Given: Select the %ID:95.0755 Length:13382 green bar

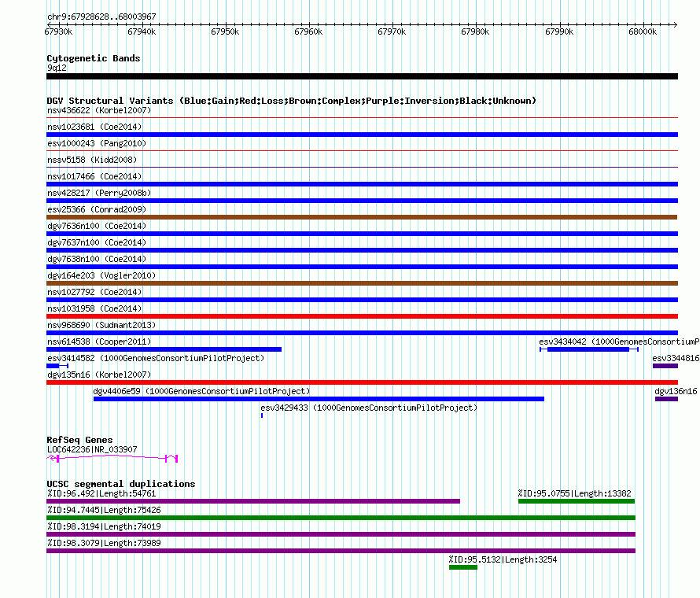Looking at the screenshot, I should point(577,501).
